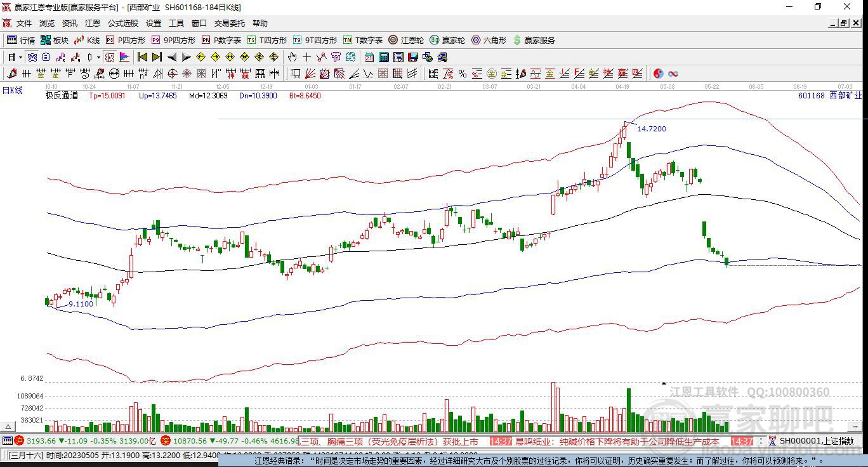Expand the 日 period dropdown arrow
Image resolution: width=868 pixels, height=467 pixels.
tap(20, 57)
